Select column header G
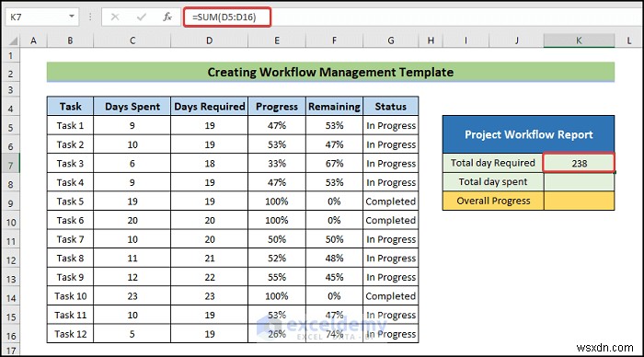This screenshot has height=357, width=644. [x=391, y=40]
